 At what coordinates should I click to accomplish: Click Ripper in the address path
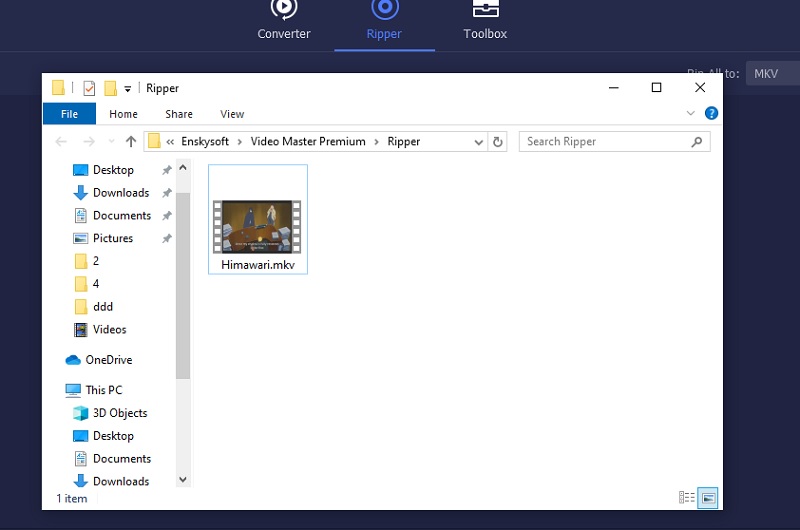[404, 141]
